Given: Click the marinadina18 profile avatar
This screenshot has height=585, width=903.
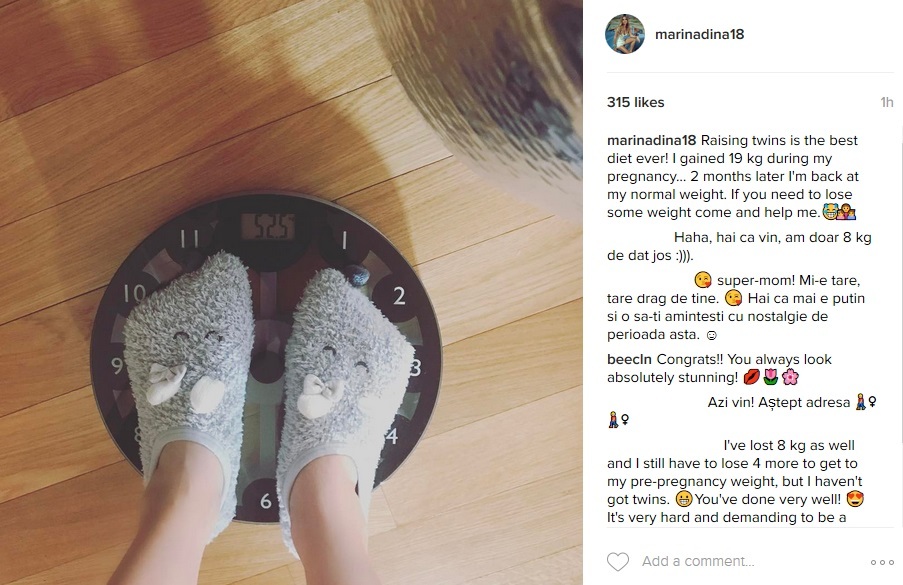Looking at the screenshot, I should click(625, 34).
